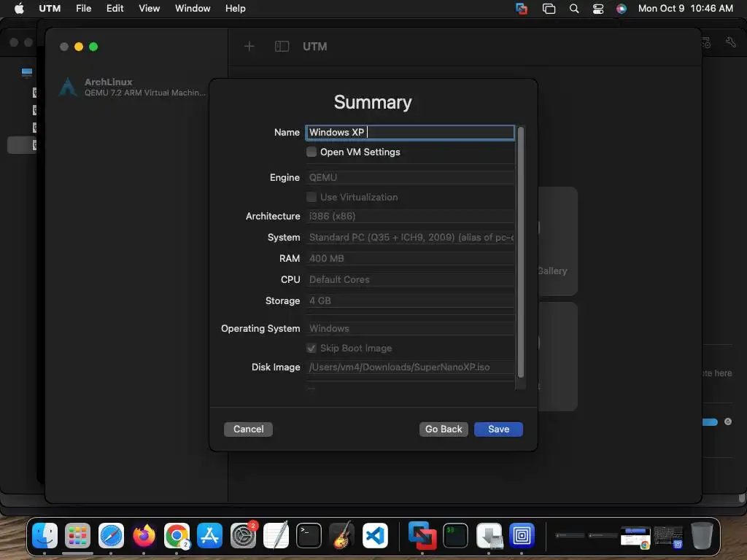Open GarageBand from the Dock
Screen dimensions: 747x560
pyautogui.click(x=341, y=535)
